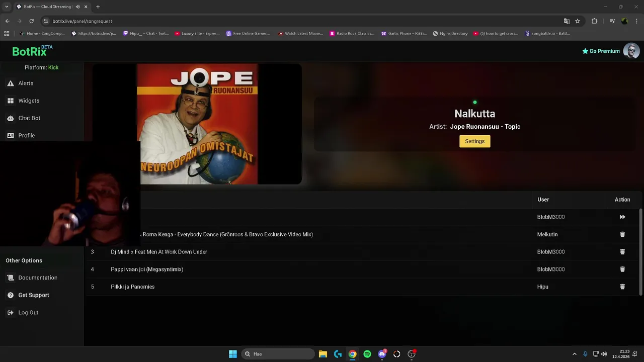The width and height of the screenshot is (644, 362).
Task: Open a new browser tab
Action: 98,7
